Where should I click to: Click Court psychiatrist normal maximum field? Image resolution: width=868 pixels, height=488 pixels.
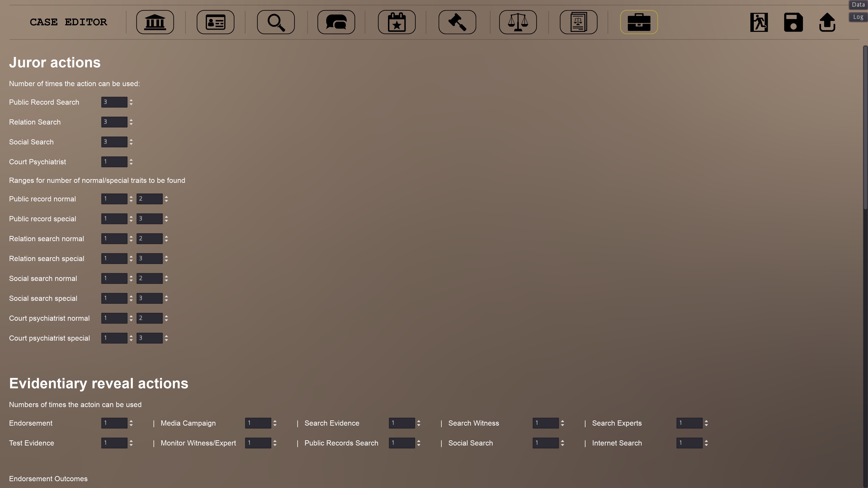tap(150, 318)
